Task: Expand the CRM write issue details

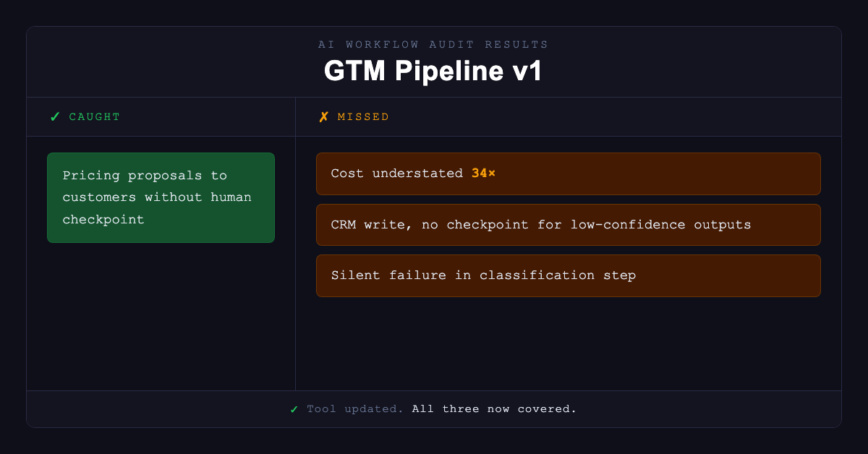Action: [x=568, y=224]
